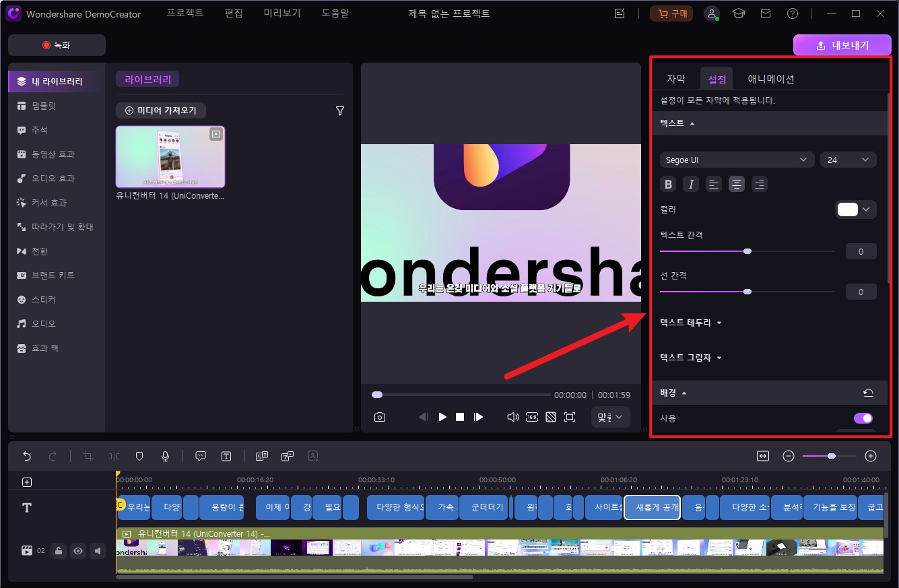Open the user account profile icon
The width and height of the screenshot is (899, 588).
pos(712,13)
